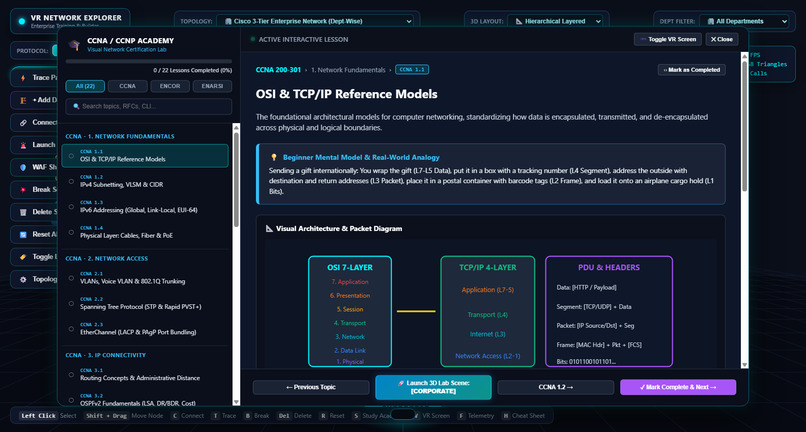Click the lesson list scrollbar thumb
The height and width of the screenshot is (432, 806).
click(236, 180)
